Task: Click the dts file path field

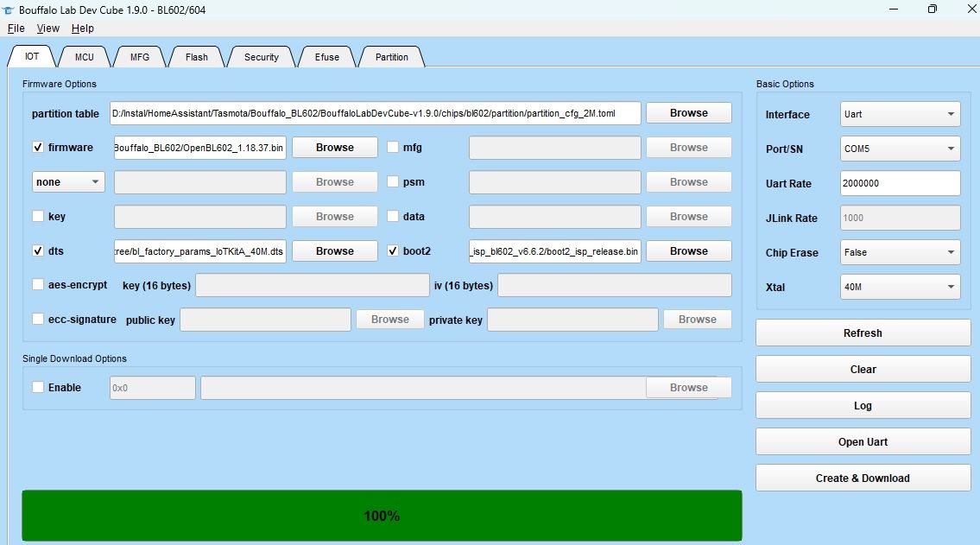Action: pos(200,250)
